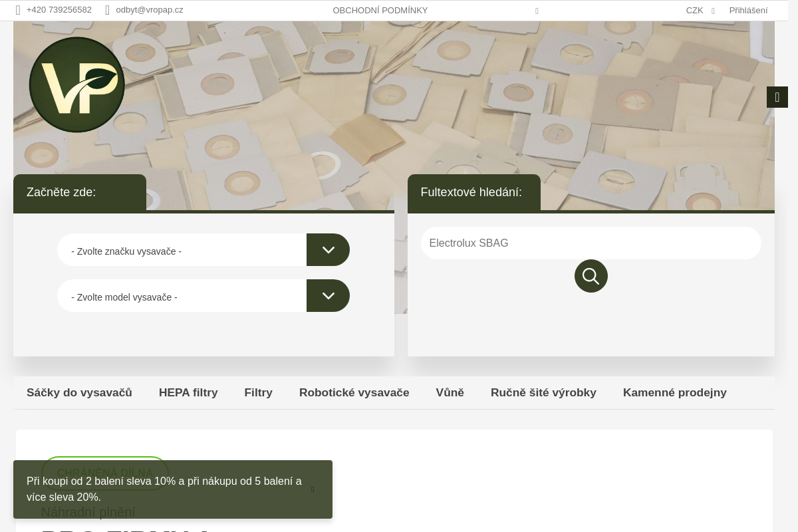Open Obchodní podmínky link
Screen dimensions: 798x532
pyautogui.click(x=380, y=11)
